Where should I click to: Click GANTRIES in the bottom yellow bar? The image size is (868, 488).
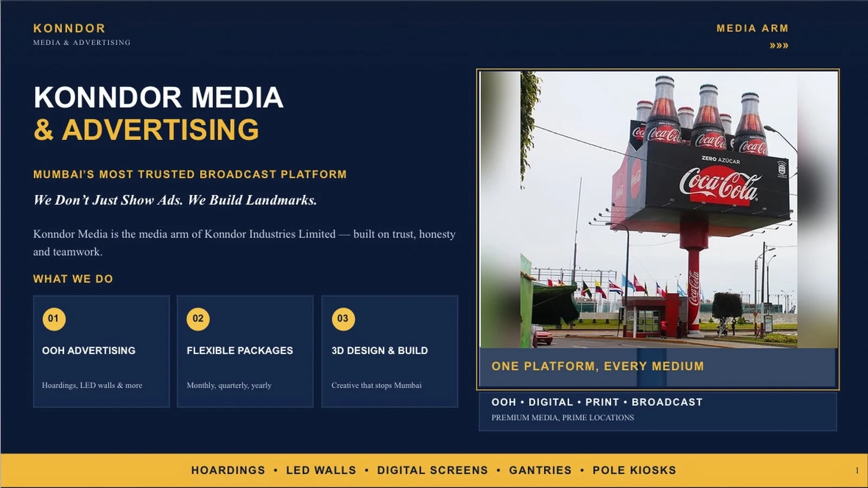(x=540, y=471)
